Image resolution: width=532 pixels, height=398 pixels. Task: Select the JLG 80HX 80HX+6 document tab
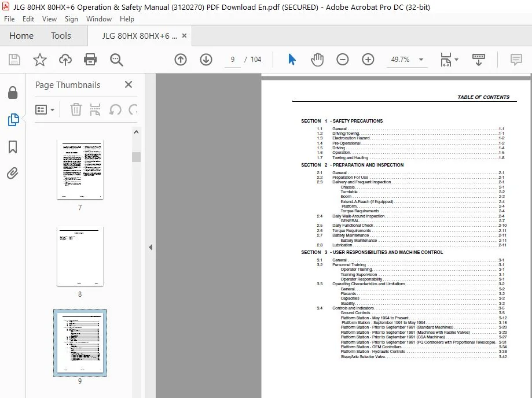(140, 36)
